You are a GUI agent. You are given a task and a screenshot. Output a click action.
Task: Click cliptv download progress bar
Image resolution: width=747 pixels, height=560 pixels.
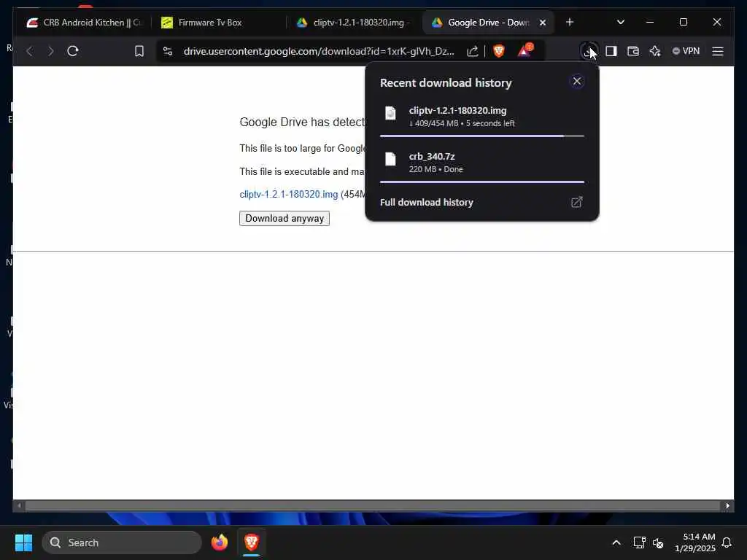(x=481, y=136)
